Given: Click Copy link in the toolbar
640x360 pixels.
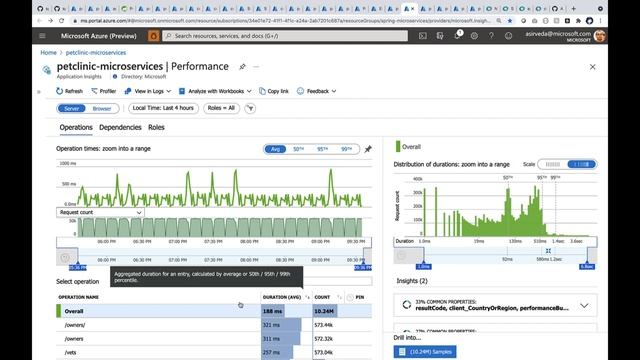Looking at the screenshot, I should [x=274, y=91].
